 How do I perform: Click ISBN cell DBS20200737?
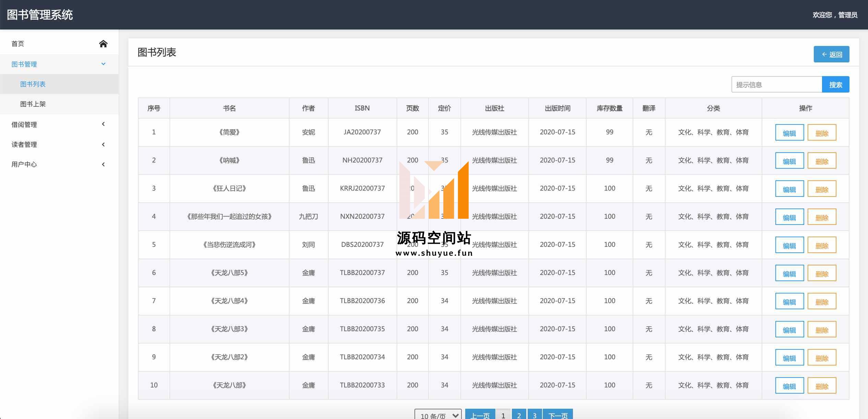click(x=362, y=244)
